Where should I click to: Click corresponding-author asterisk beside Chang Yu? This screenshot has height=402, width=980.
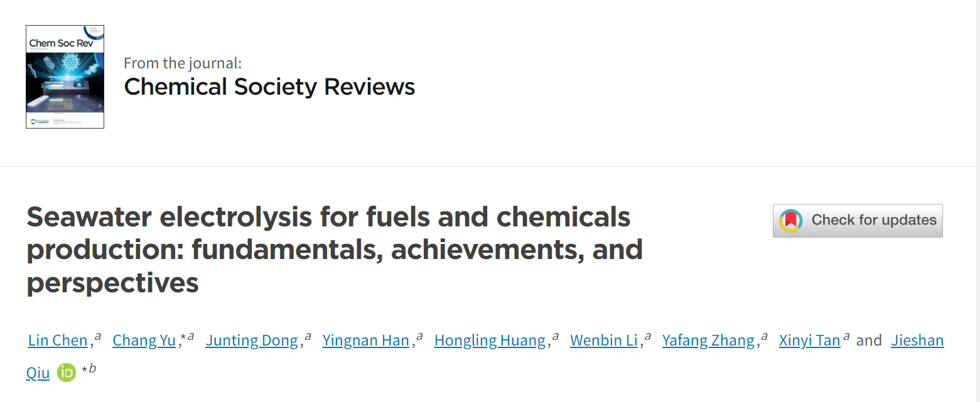[x=182, y=338]
